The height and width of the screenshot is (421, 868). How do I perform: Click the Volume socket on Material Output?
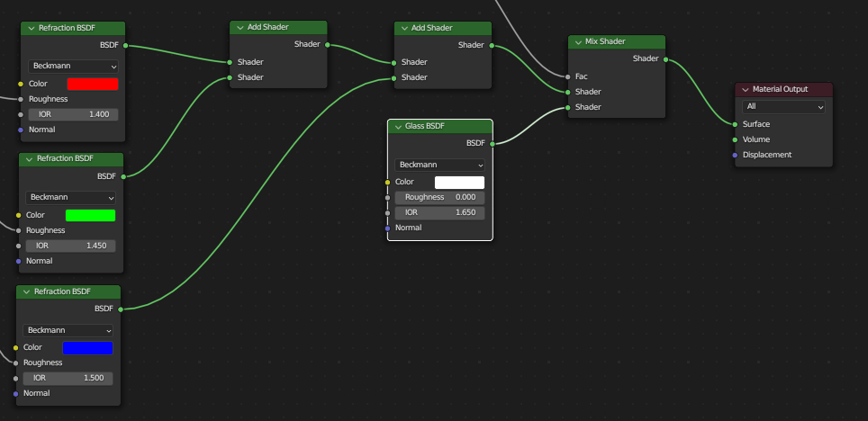pyautogui.click(x=735, y=139)
